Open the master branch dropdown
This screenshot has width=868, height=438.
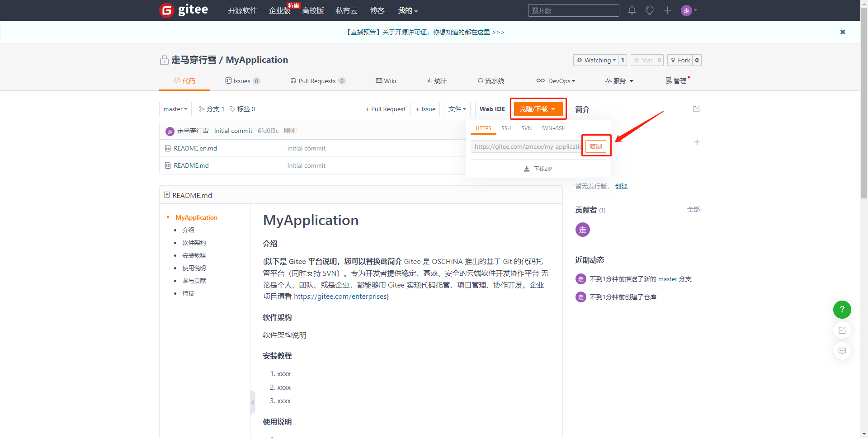[175, 109]
